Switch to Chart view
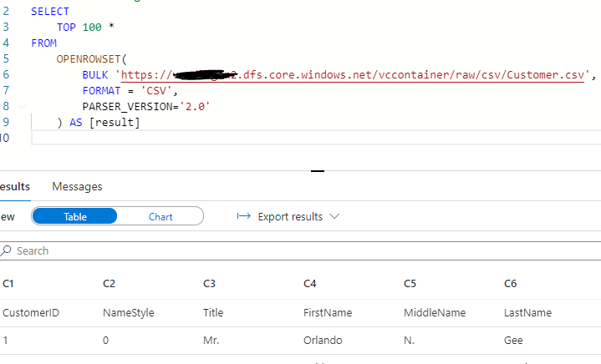This screenshot has width=601, height=364. (160, 216)
